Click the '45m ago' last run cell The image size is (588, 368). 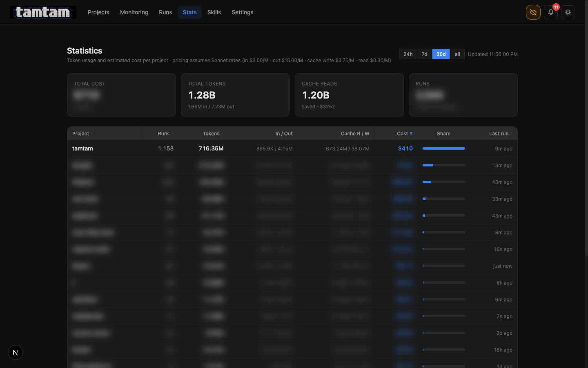click(502, 182)
